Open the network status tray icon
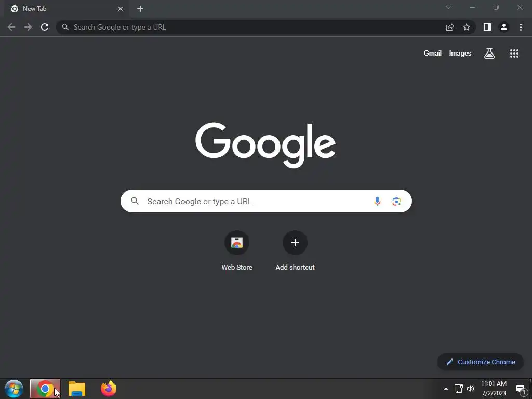The height and width of the screenshot is (399, 532). tap(458, 389)
